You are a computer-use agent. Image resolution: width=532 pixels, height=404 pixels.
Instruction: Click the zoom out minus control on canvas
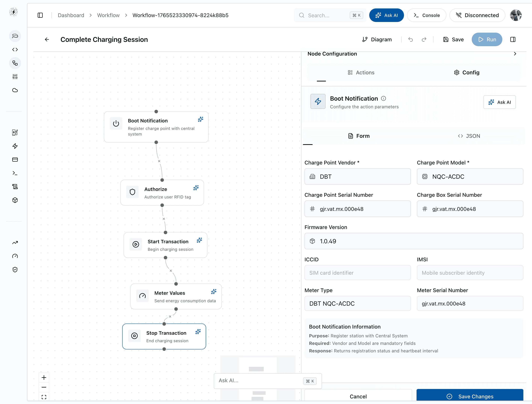pyautogui.click(x=44, y=387)
